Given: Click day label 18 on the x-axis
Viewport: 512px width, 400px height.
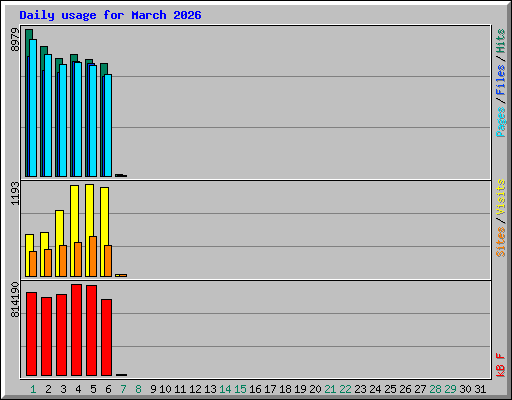Looking at the screenshot, I should coord(285,389).
